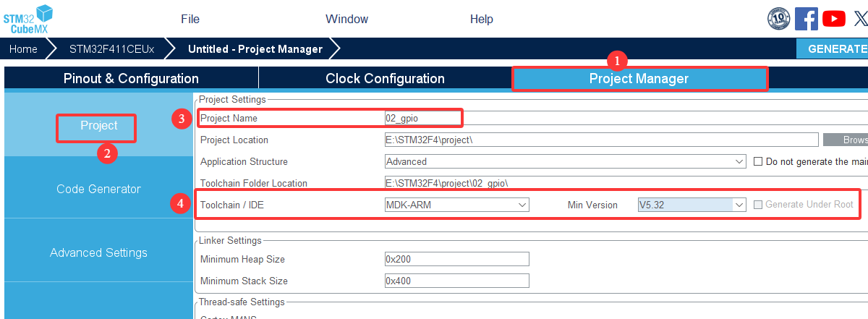Image resolution: width=868 pixels, height=319 pixels.
Task: Select Untitled - Project Manager breadcrumb
Action: tap(255, 49)
